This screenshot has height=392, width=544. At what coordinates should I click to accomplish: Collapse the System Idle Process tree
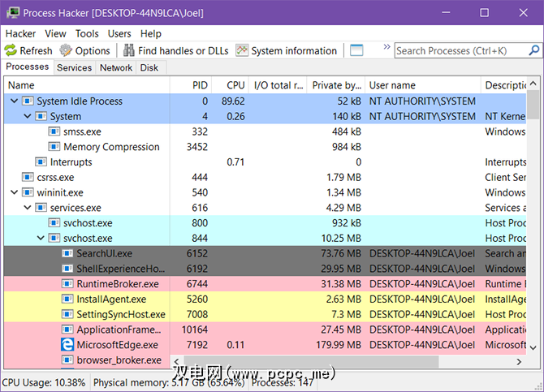coord(15,101)
